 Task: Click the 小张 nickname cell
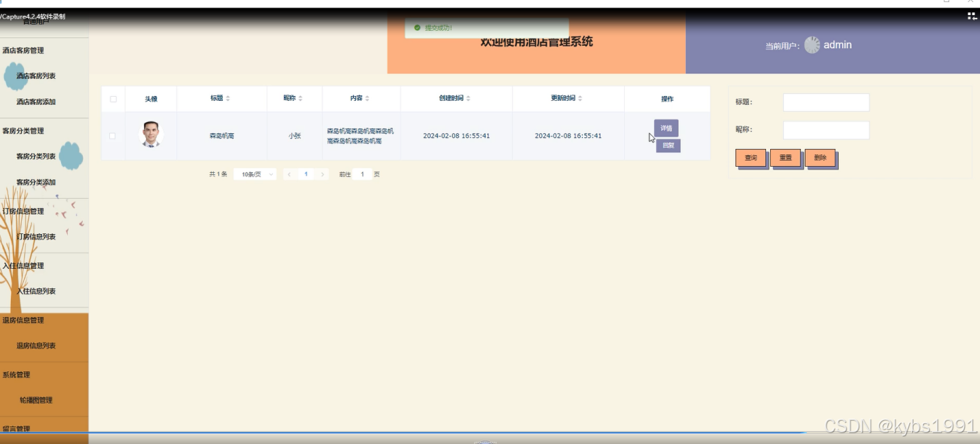point(295,136)
